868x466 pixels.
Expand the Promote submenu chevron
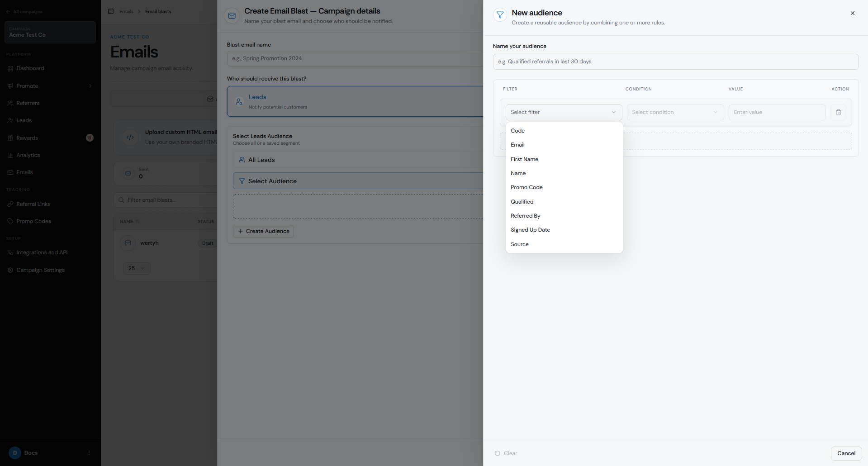[90, 86]
